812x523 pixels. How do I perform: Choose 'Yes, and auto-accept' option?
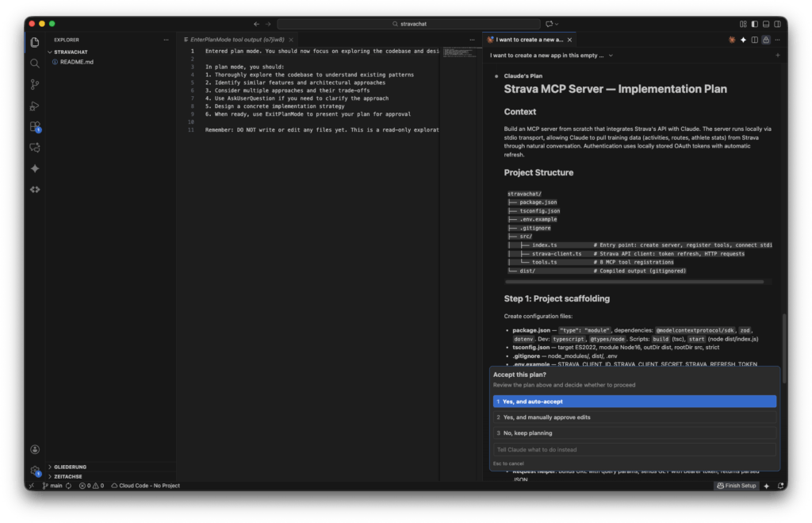pos(634,402)
